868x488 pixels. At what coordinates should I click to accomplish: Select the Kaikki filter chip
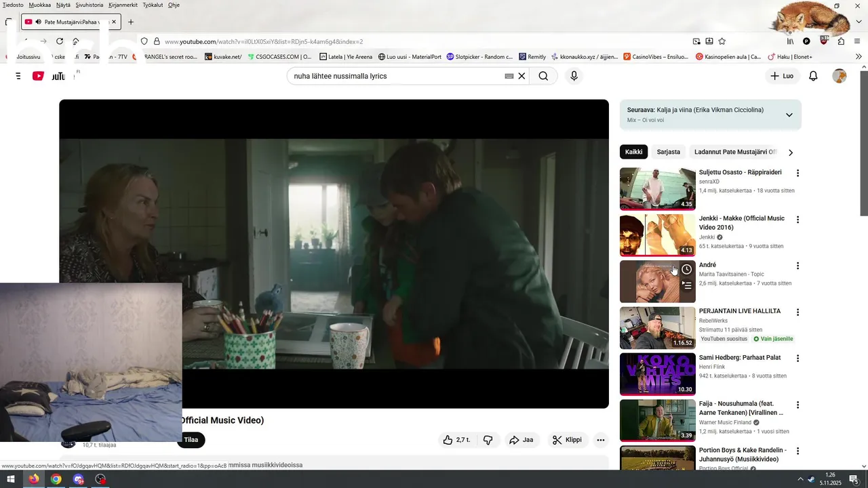[x=633, y=152]
